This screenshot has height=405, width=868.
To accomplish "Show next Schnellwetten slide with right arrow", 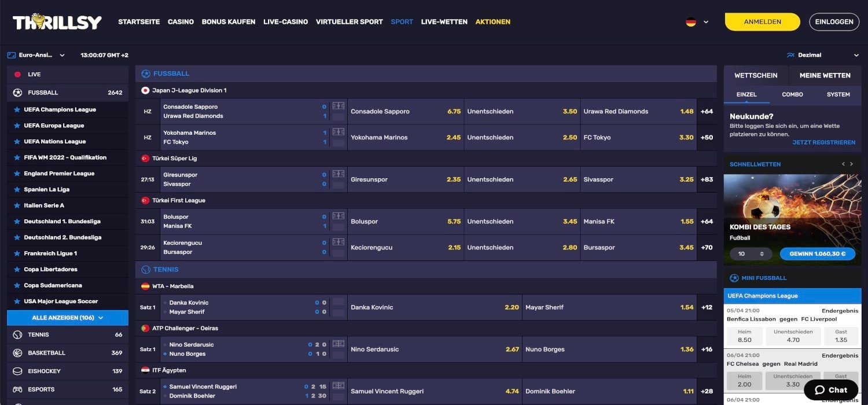I will click(851, 164).
